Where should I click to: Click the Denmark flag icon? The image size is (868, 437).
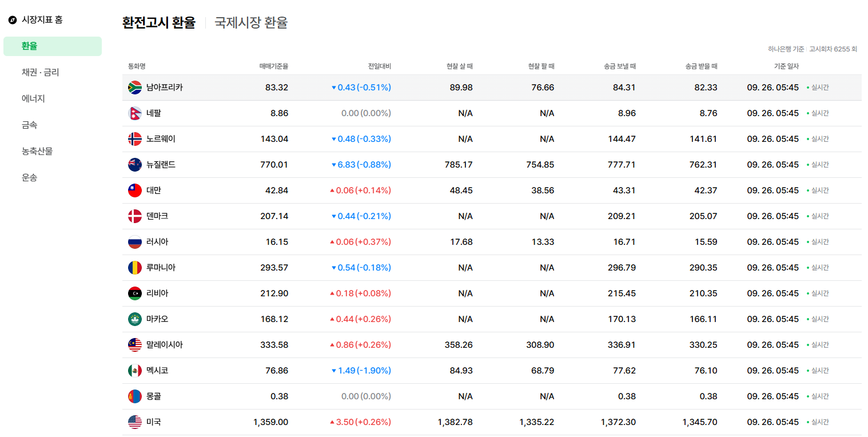[x=135, y=216]
